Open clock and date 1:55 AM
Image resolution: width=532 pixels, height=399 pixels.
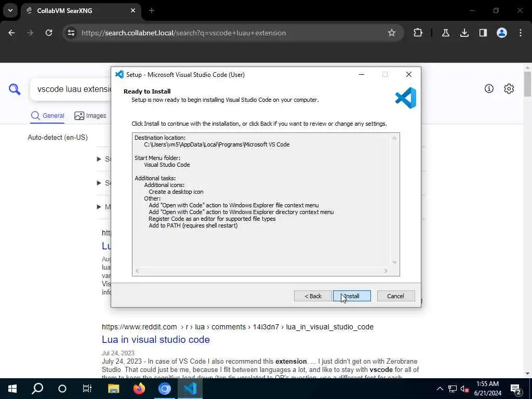(487, 389)
